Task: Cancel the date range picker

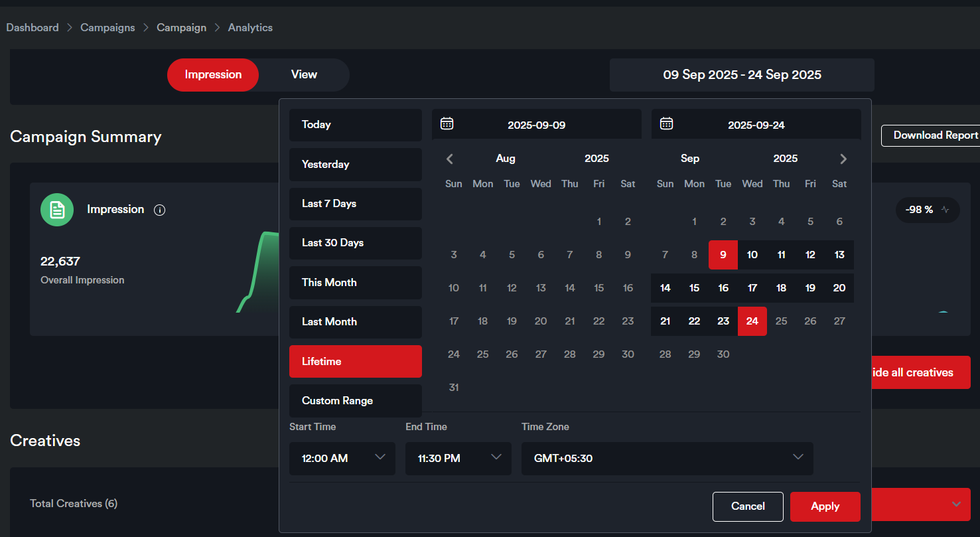Action: (748, 506)
